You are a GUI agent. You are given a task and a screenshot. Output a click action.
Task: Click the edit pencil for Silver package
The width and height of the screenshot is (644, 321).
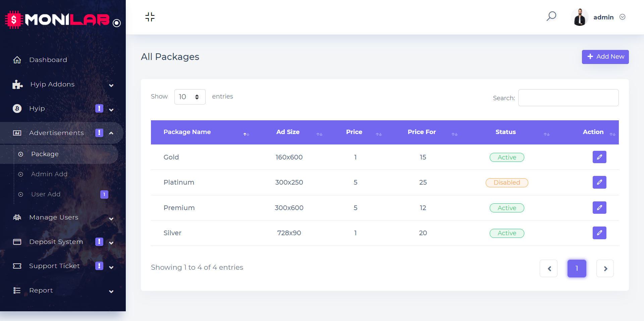[x=599, y=233]
